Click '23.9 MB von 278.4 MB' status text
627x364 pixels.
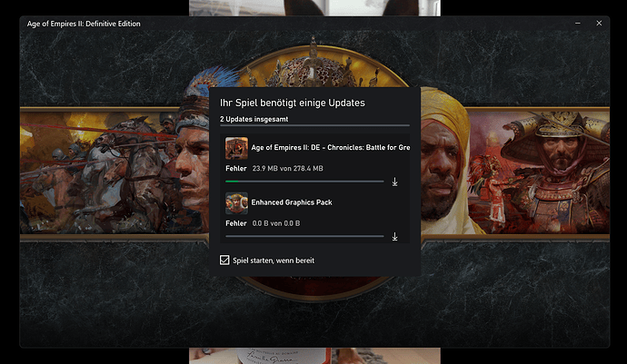click(287, 169)
